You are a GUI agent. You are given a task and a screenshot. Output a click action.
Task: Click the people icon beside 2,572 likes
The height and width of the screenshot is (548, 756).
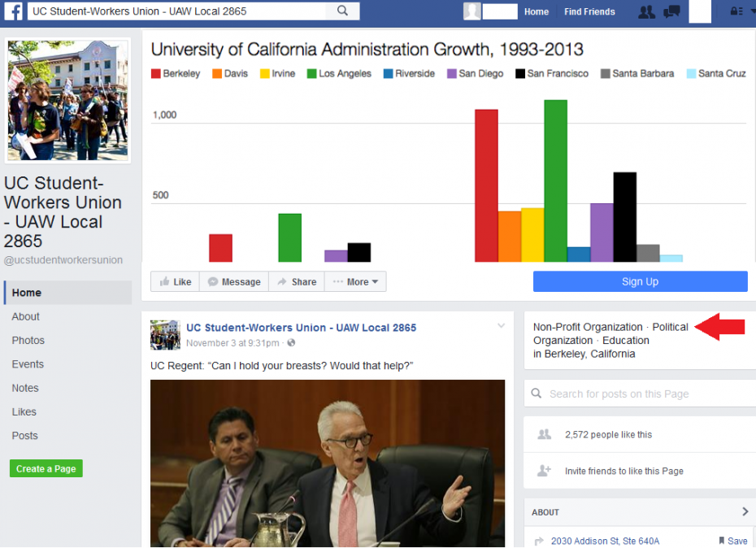tap(545, 434)
